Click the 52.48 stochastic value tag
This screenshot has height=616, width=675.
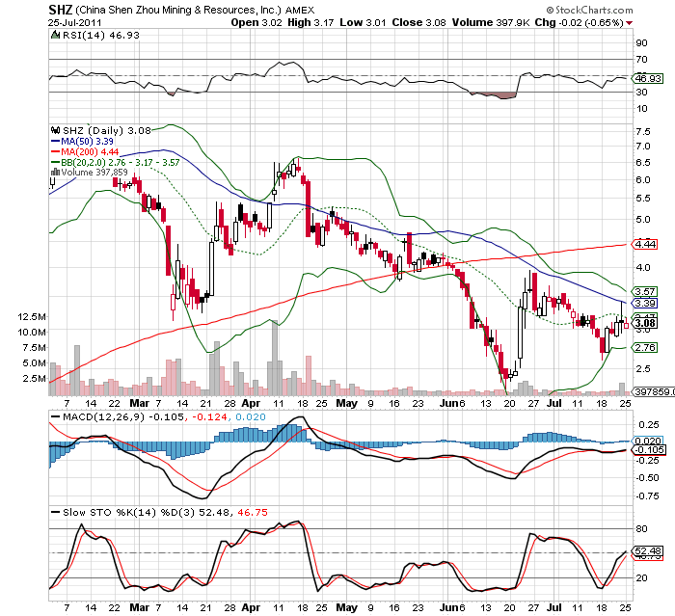pos(648,550)
